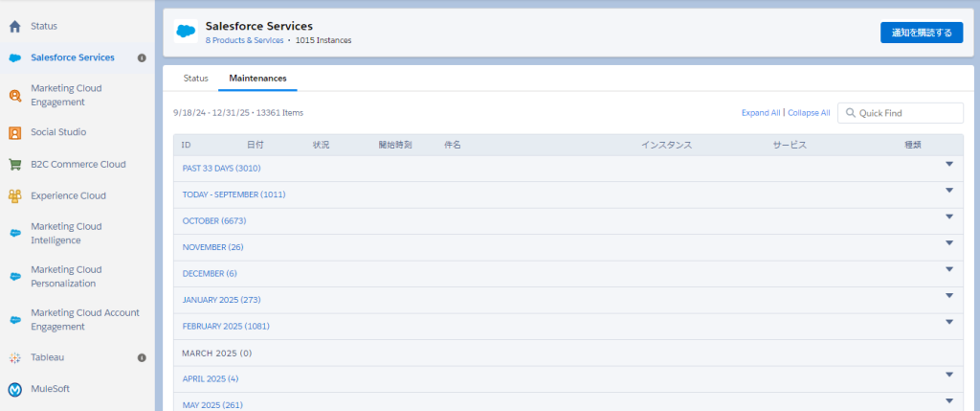Click the Expand All link
The width and height of the screenshot is (980, 411).
761,113
